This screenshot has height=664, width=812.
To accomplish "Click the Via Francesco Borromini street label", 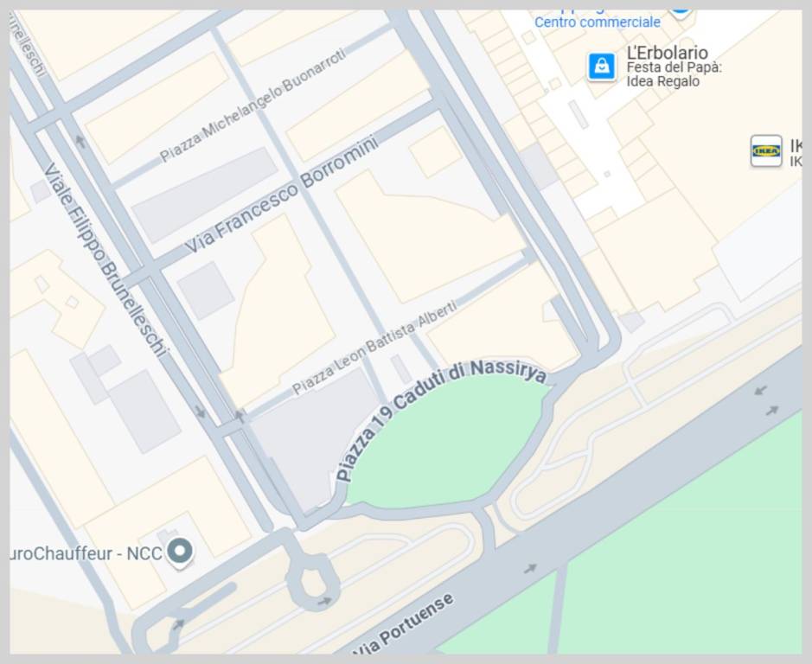I will (x=281, y=195).
